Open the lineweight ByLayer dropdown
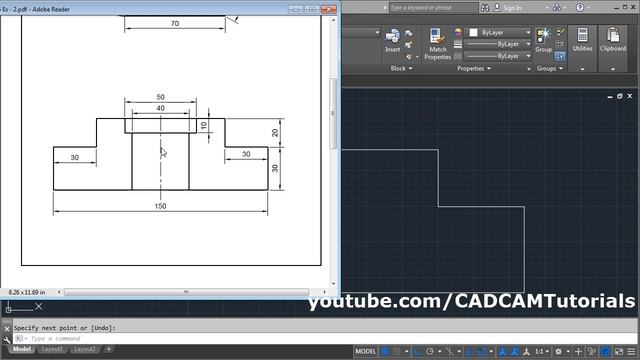This screenshot has width=640, height=360. 528,44
